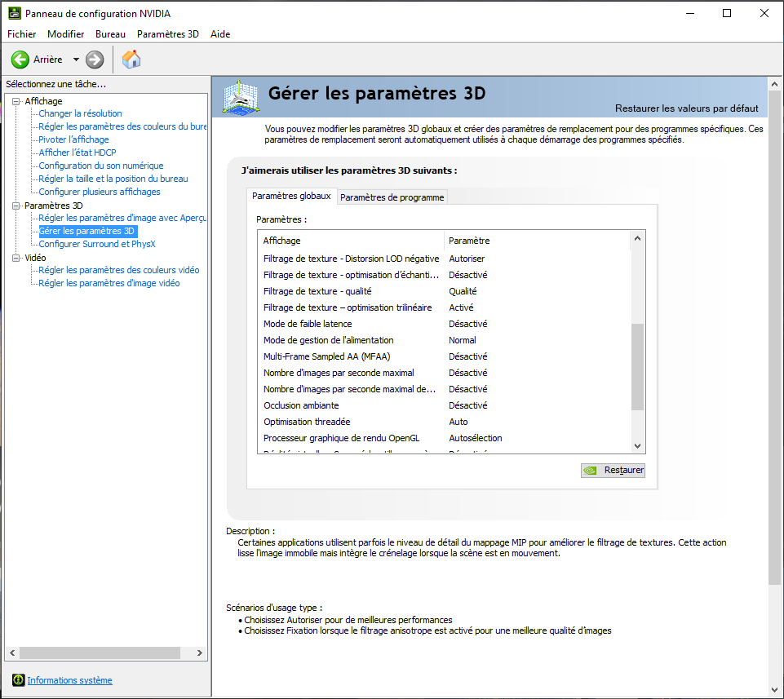Open Afficher l'état HDCP

(78, 153)
